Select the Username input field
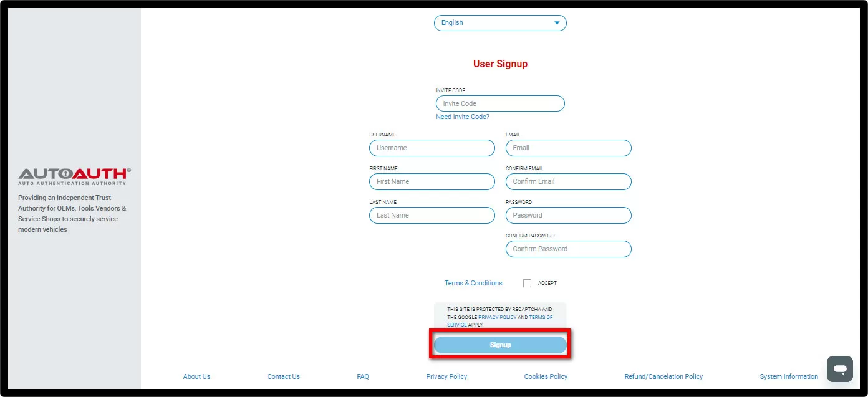868x397 pixels. [432, 148]
